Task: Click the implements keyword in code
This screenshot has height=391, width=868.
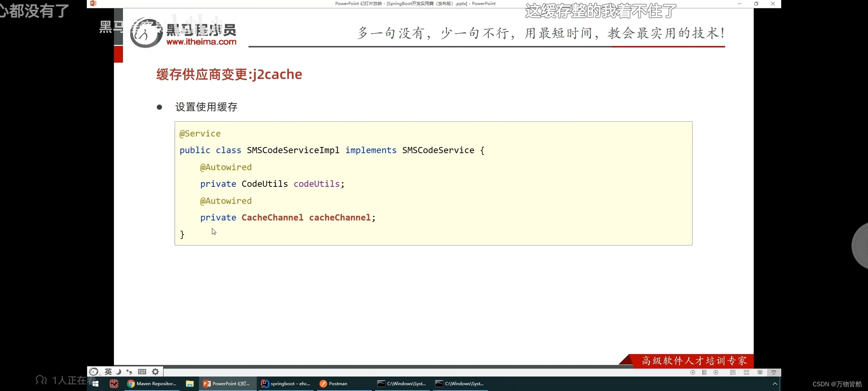Action: click(x=371, y=150)
